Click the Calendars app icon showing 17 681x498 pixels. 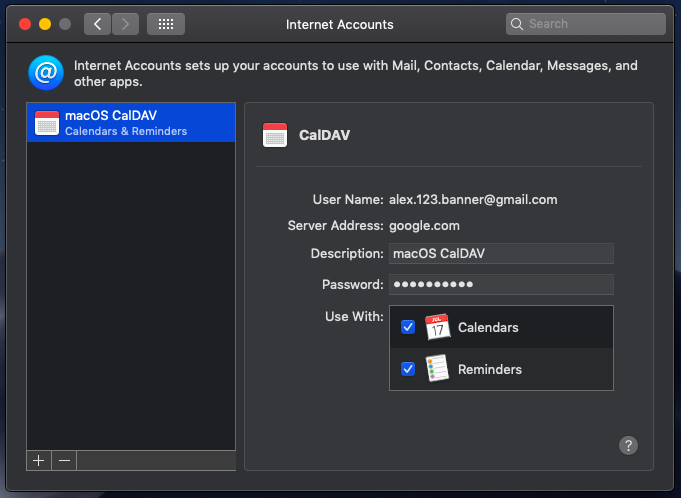(x=437, y=327)
